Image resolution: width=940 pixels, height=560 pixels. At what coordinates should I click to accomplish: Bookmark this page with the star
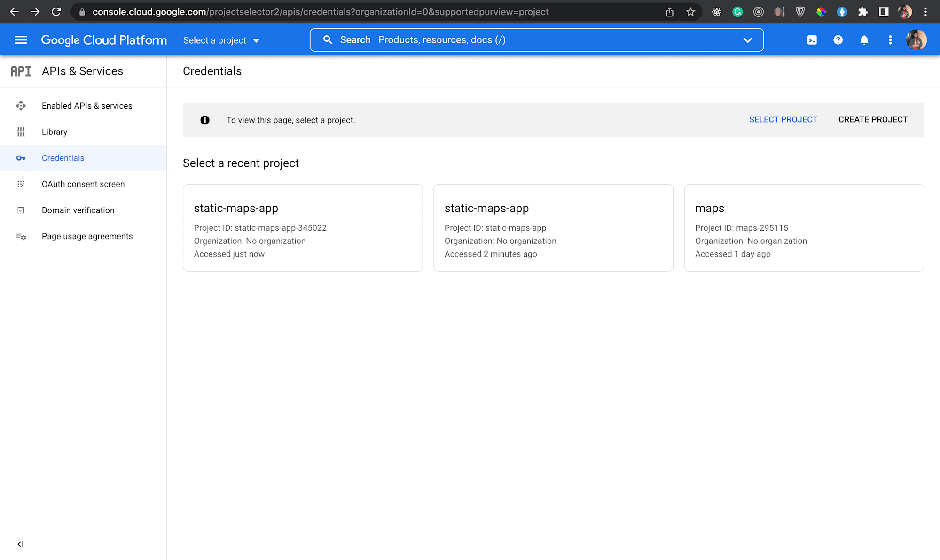(x=690, y=12)
